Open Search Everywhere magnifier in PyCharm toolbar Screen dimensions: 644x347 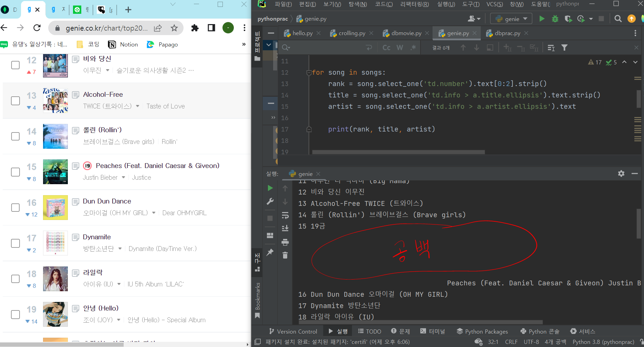[x=618, y=19]
